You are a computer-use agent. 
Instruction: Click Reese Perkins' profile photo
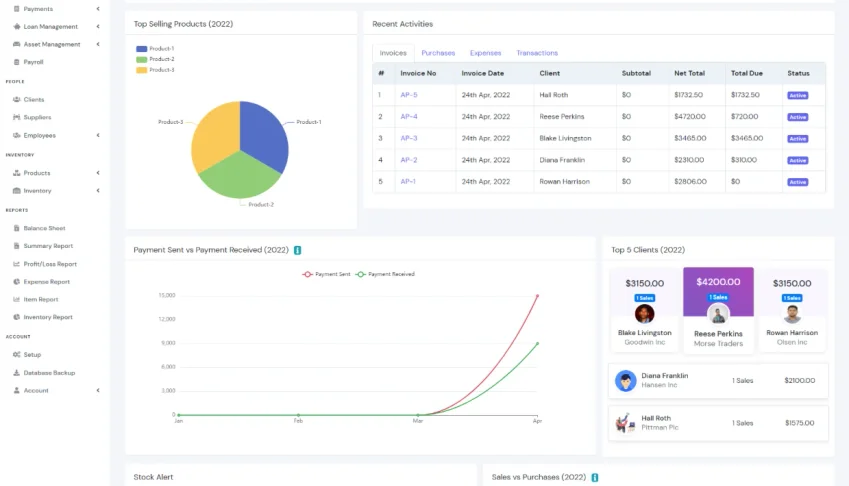pos(718,314)
